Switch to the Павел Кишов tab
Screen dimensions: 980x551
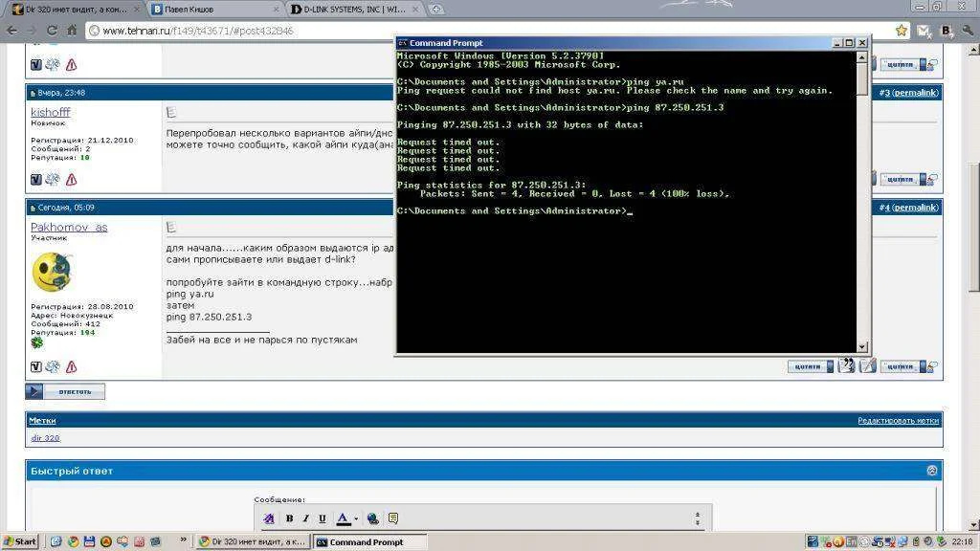pyautogui.click(x=215, y=10)
